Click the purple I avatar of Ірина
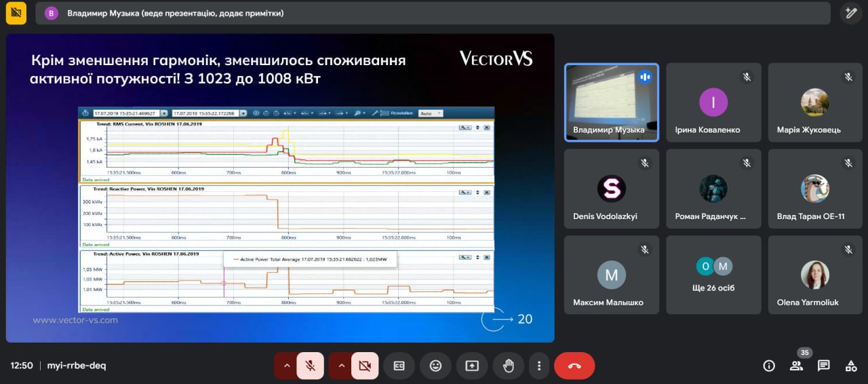868x384 pixels. [713, 102]
